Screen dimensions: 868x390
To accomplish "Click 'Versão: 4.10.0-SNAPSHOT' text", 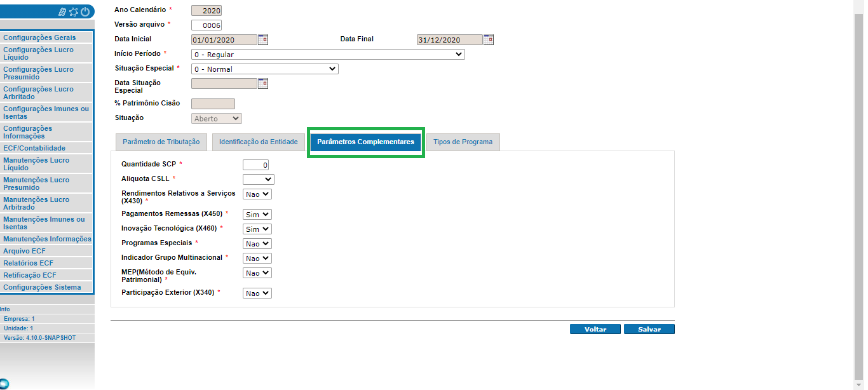I will pyautogui.click(x=39, y=338).
